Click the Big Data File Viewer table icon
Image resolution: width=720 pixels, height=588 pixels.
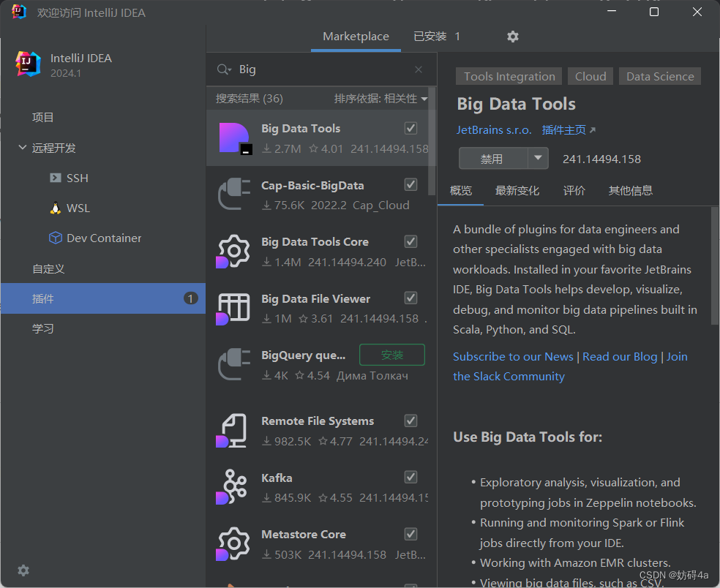[x=233, y=309]
